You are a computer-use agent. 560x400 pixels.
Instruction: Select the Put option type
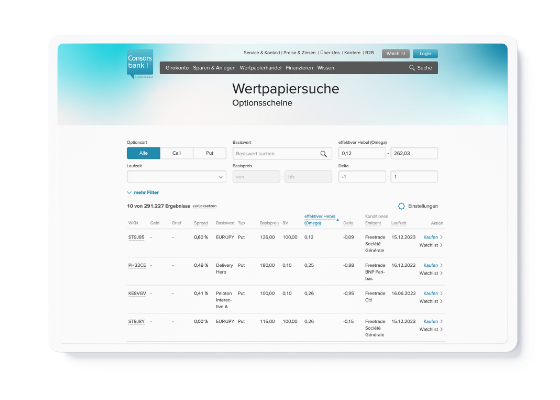pos(210,153)
